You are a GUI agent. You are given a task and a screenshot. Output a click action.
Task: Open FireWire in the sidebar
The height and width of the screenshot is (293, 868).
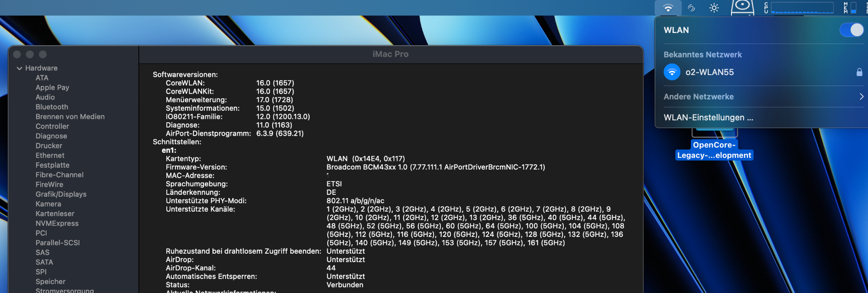(x=49, y=184)
